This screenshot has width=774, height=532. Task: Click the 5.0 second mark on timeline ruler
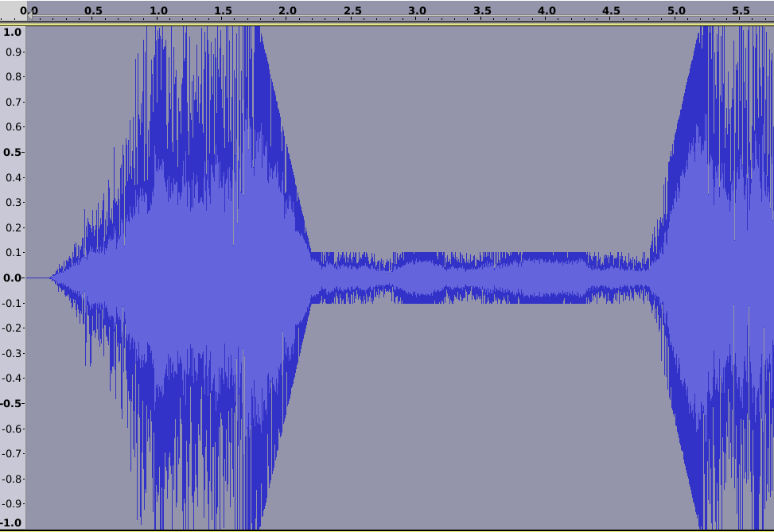pyautogui.click(x=676, y=11)
